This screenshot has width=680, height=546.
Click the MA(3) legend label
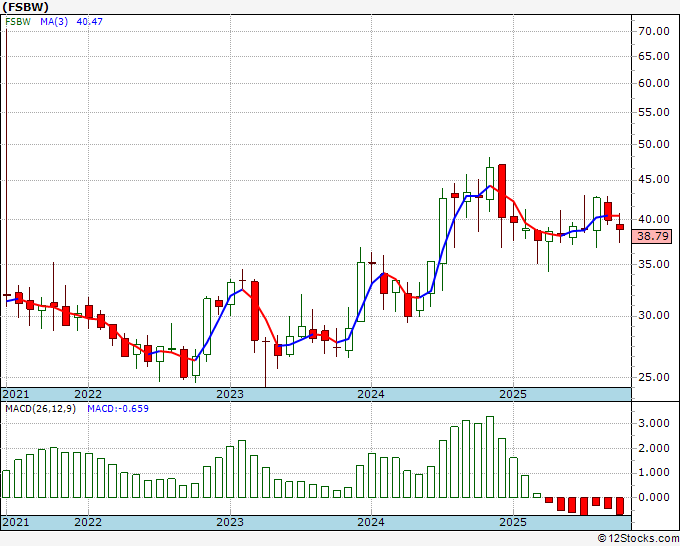pos(54,22)
